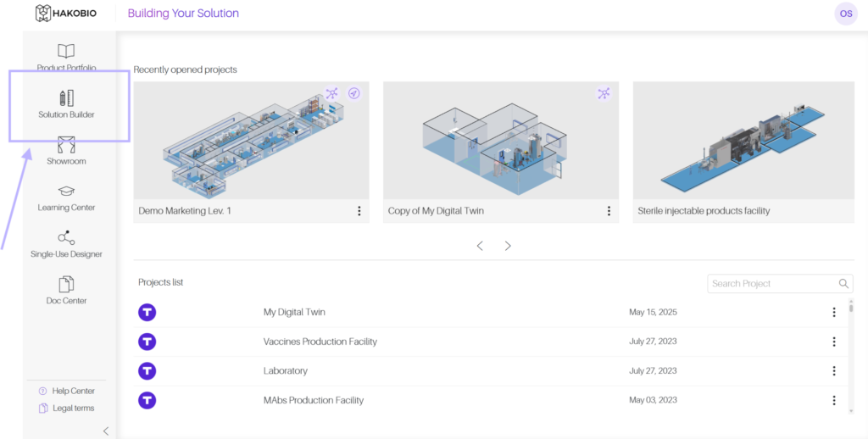Click the compass icon on Demo Marketing Lev. 1

tap(354, 93)
